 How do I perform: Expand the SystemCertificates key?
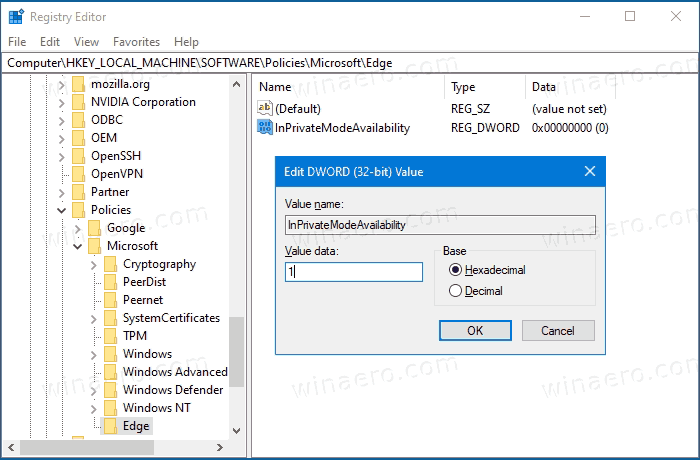pyautogui.click(x=93, y=318)
